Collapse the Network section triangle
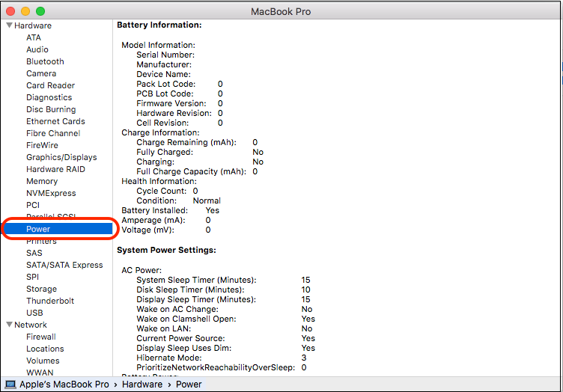Viewport: 563px width, 392px height. point(9,324)
